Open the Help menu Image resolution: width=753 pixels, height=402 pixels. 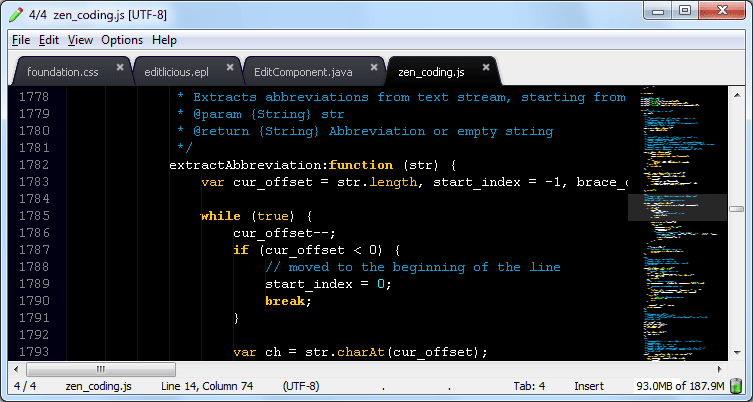164,40
